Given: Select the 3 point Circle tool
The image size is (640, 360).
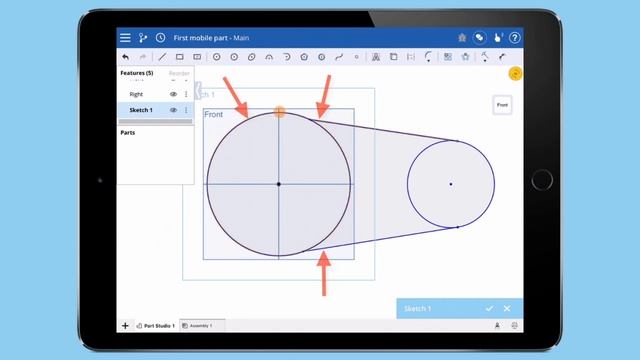Looking at the screenshot, I should (x=234, y=57).
